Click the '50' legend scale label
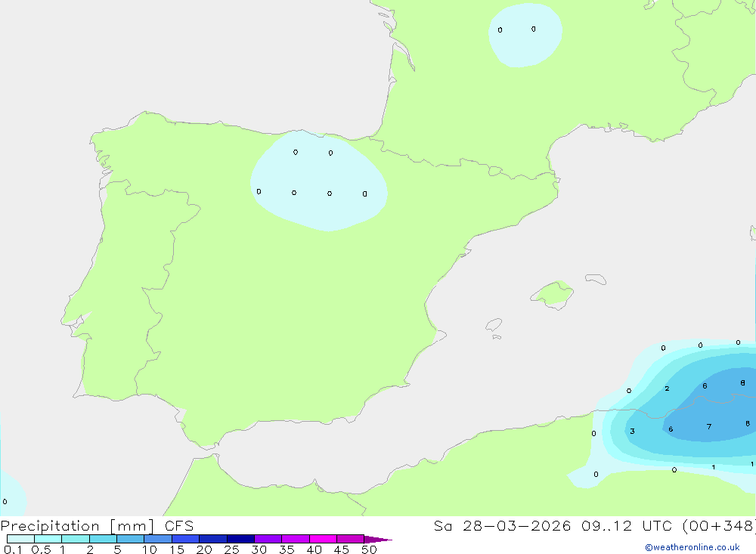 coord(369,549)
